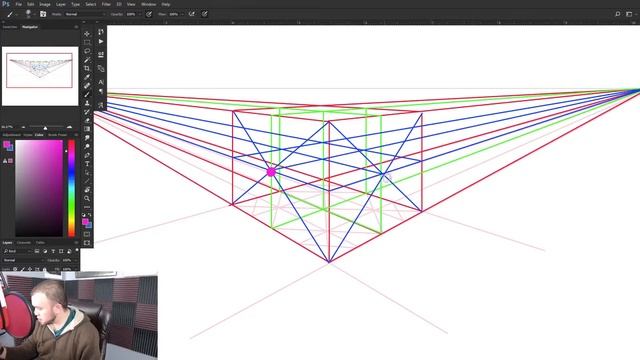Select the Rectangular Marquee tool
This screenshot has height=360, width=640.
tap(87, 42)
